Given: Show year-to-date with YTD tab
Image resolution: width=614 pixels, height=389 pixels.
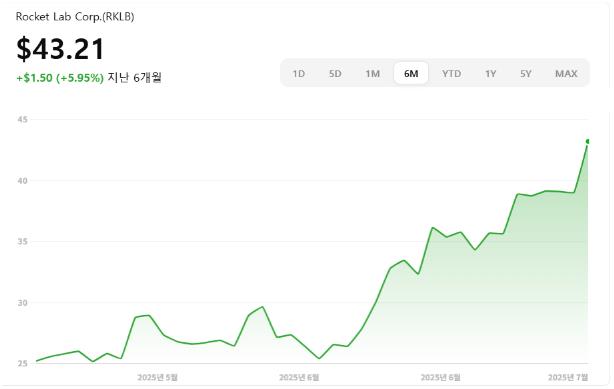Looking at the screenshot, I should click(451, 74).
